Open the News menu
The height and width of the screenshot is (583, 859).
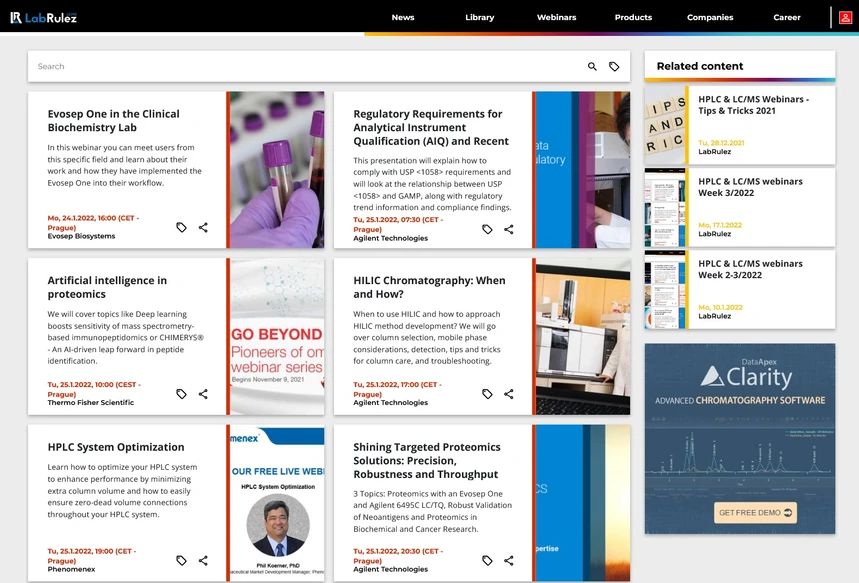click(x=403, y=18)
